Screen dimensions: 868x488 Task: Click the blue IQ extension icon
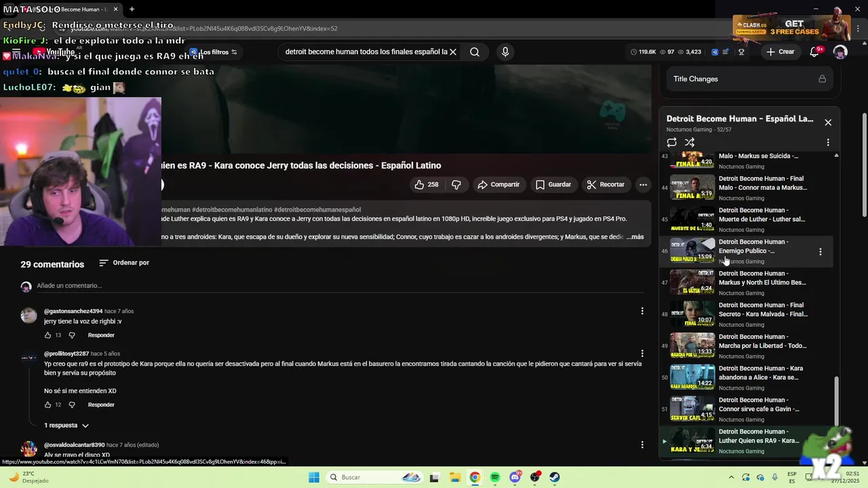coord(715,52)
